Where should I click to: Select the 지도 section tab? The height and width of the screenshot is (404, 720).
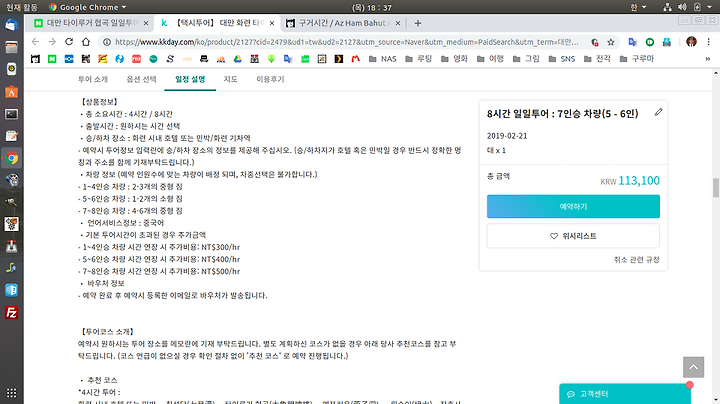tap(231, 79)
